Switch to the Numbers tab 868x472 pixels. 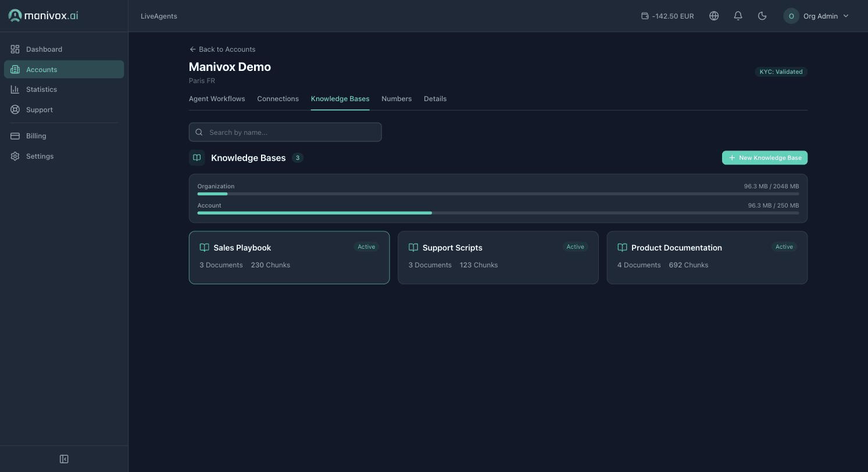pos(397,99)
